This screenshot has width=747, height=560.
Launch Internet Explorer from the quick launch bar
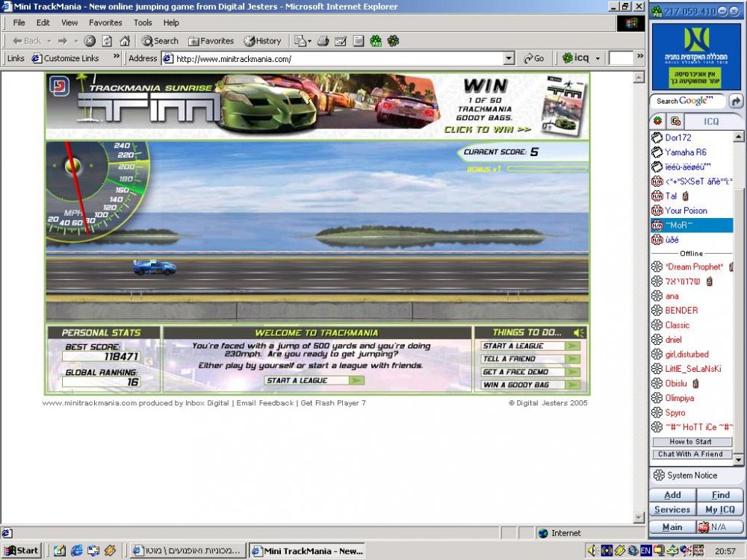[76, 551]
